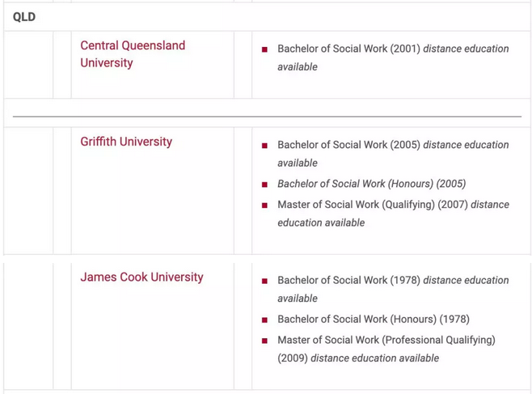
Task: Click the Bachelor of Social Work (1978) entry
Action: tap(348, 280)
